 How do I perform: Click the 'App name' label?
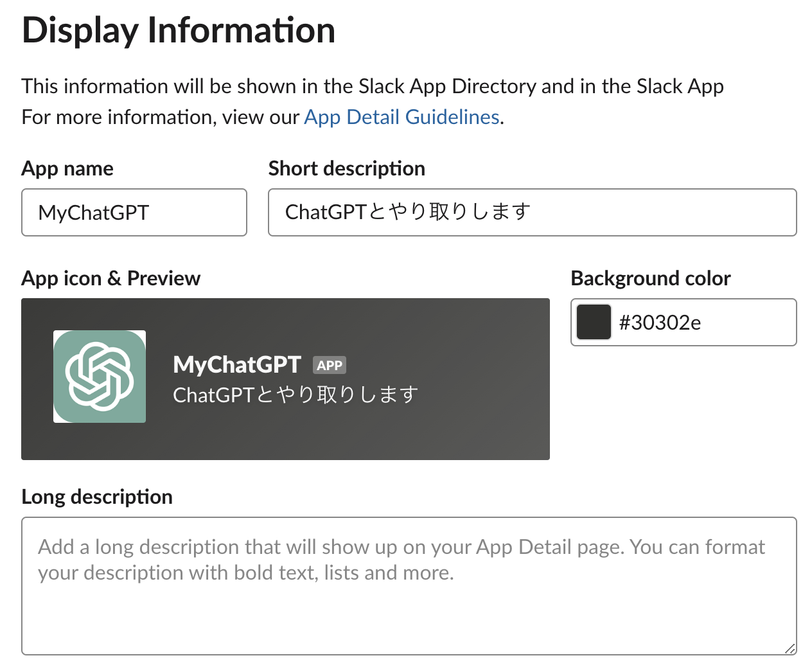[67, 168]
